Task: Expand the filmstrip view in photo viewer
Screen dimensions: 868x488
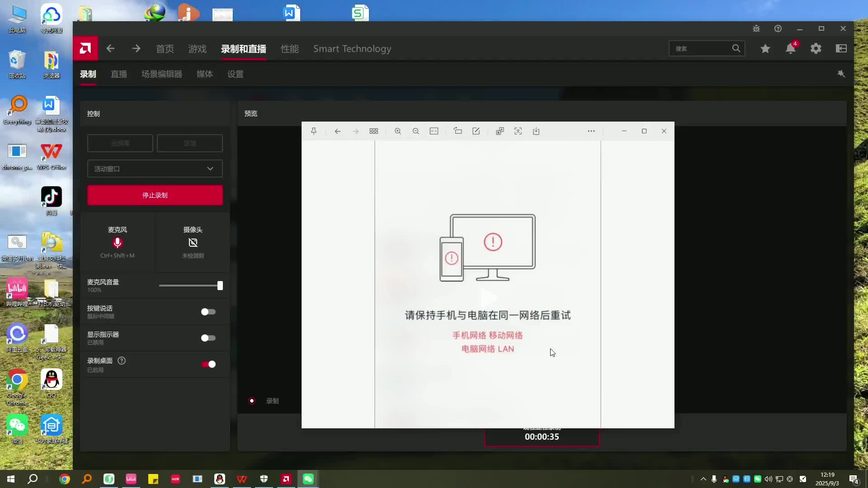Action: pyautogui.click(x=374, y=131)
